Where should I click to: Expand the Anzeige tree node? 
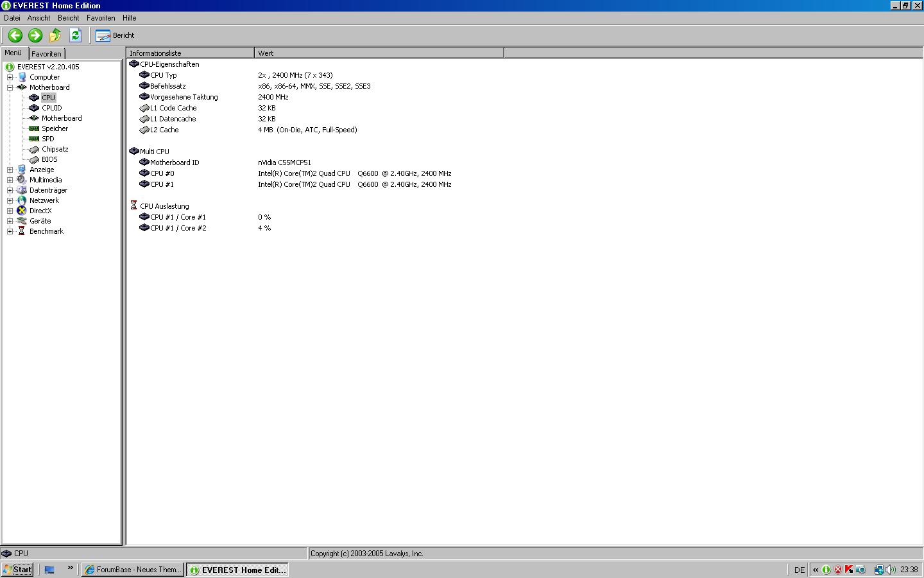tap(10, 170)
